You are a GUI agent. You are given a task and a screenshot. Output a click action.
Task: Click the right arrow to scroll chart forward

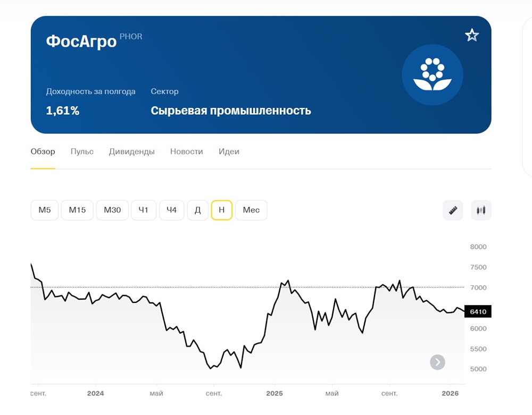tap(437, 362)
